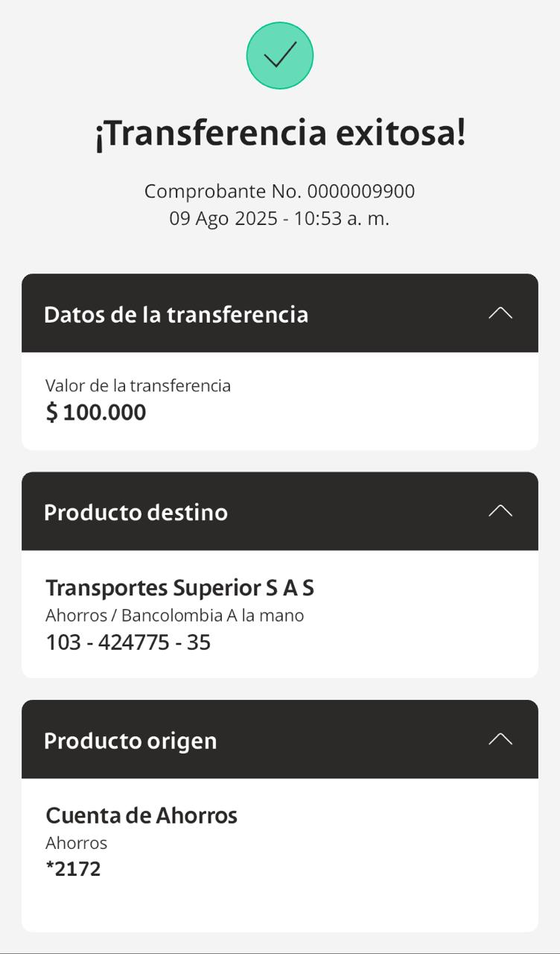Click the 'Producto origen' header title
The image size is (560, 954).
pos(130,741)
